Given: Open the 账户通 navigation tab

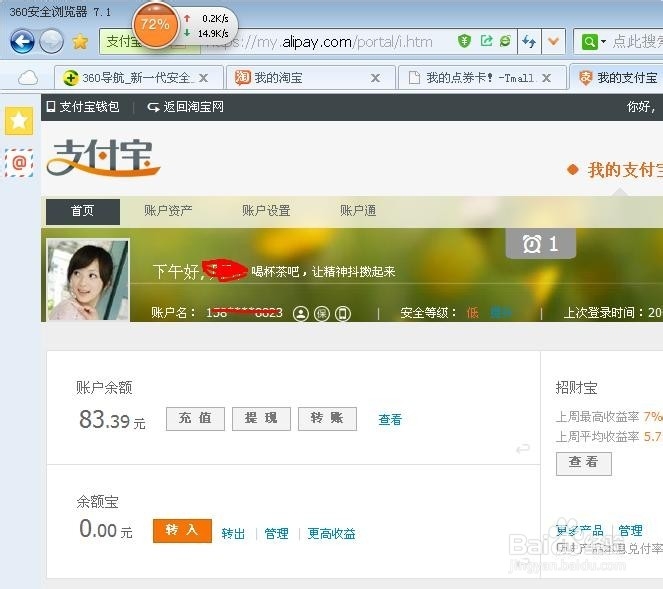Looking at the screenshot, I should tap(358, 211).
